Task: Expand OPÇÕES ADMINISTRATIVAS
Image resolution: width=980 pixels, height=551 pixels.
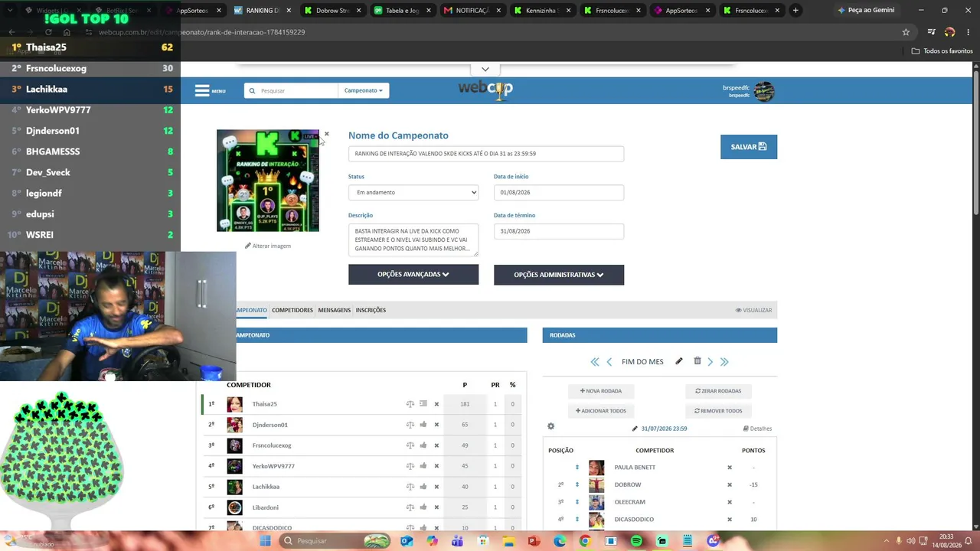Action: 559,275
